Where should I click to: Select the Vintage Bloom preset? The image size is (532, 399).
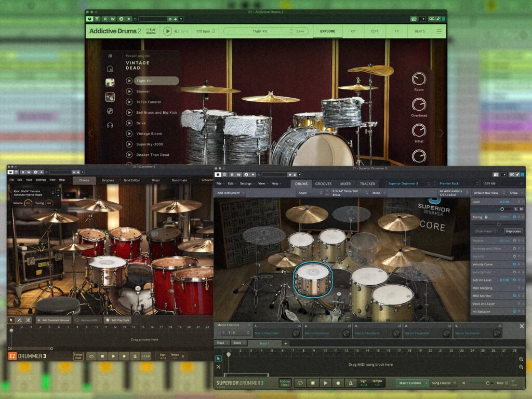coord(149,134)
